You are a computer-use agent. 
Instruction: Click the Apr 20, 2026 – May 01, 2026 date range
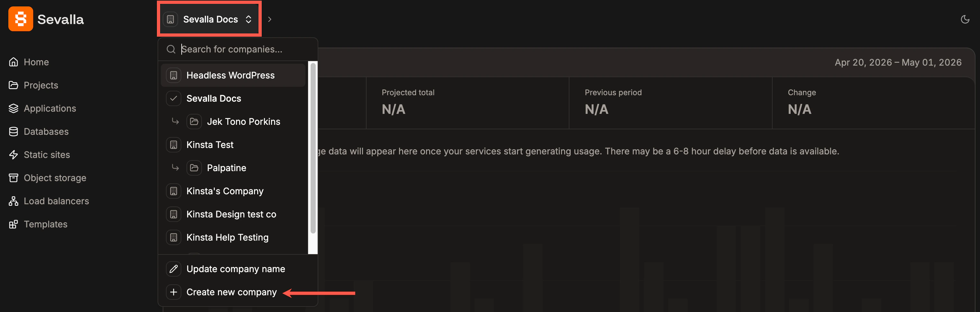(x=898, y=62)
